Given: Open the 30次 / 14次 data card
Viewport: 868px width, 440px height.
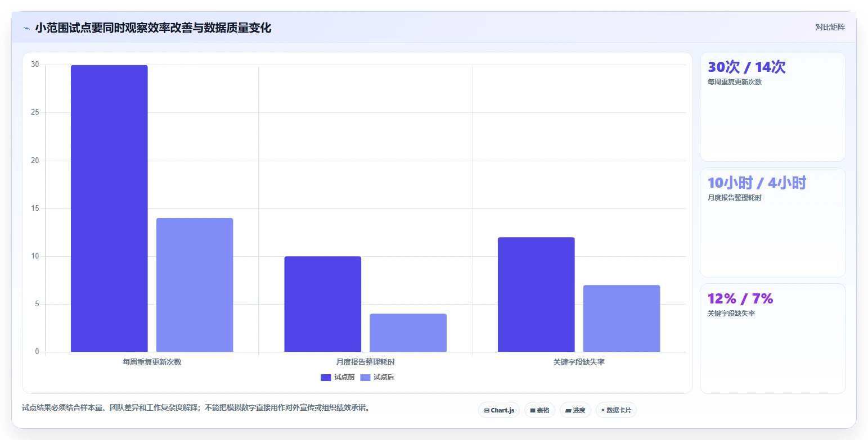Looking at the screenshot, I should tap(772, 107).
